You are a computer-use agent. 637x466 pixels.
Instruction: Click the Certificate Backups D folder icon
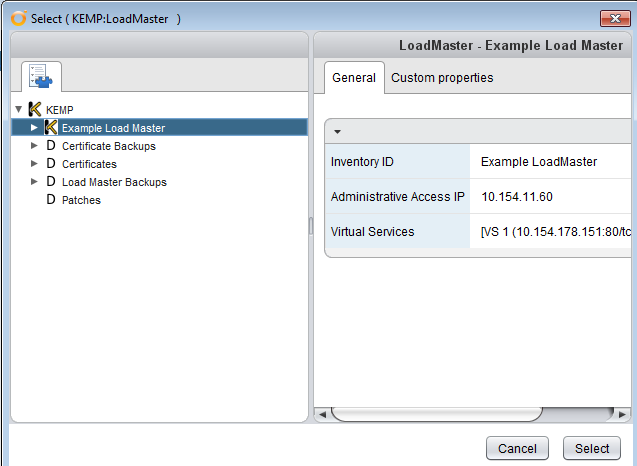point(51,145)
